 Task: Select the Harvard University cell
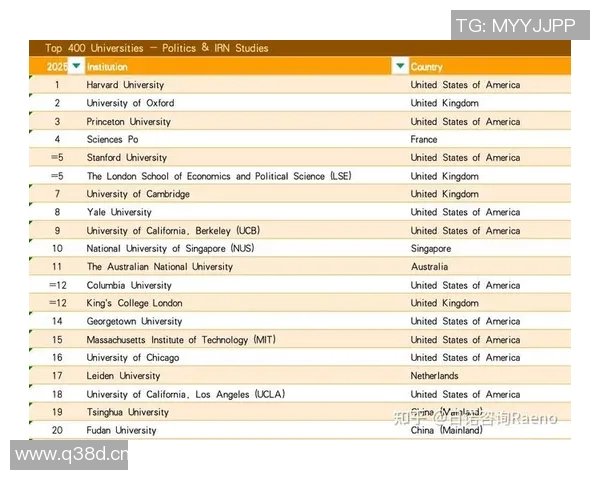click(126, 85)
